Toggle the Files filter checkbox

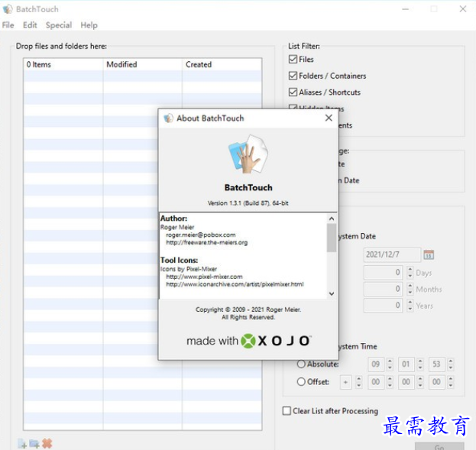(x=293, y=60)
